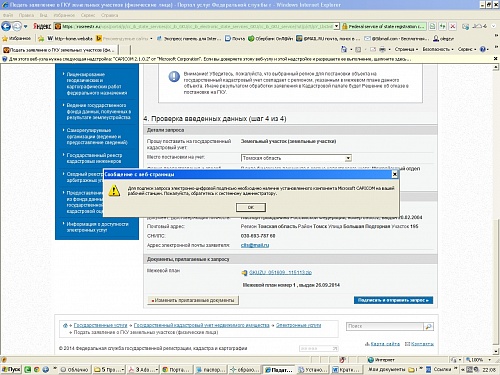This screenshot has width=500, height=375.
Task: Click the red stop loading icon
Action: click(x=452, y=26)
